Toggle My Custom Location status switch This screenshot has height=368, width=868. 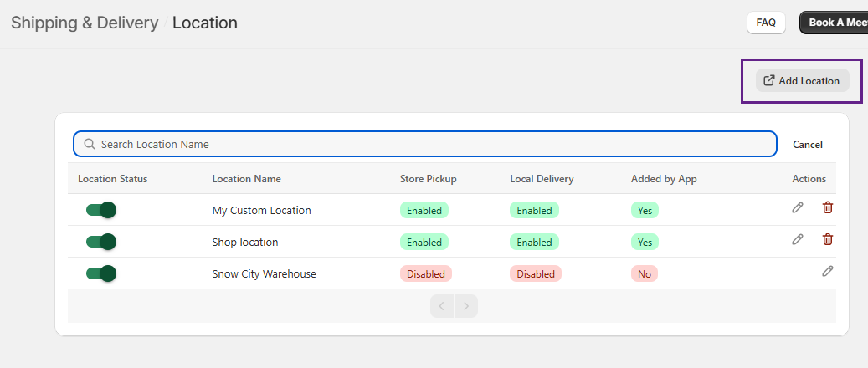point(100,210)
